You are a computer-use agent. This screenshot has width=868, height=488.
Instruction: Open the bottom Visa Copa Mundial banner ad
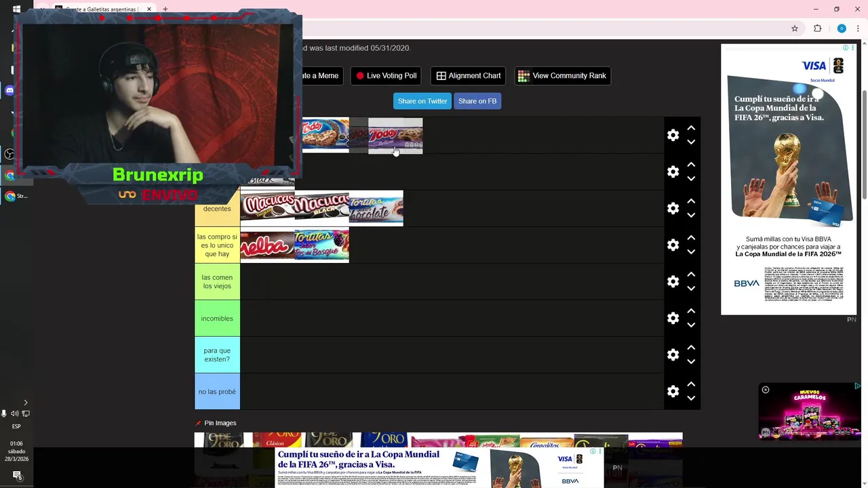click(x=439, y=467)
